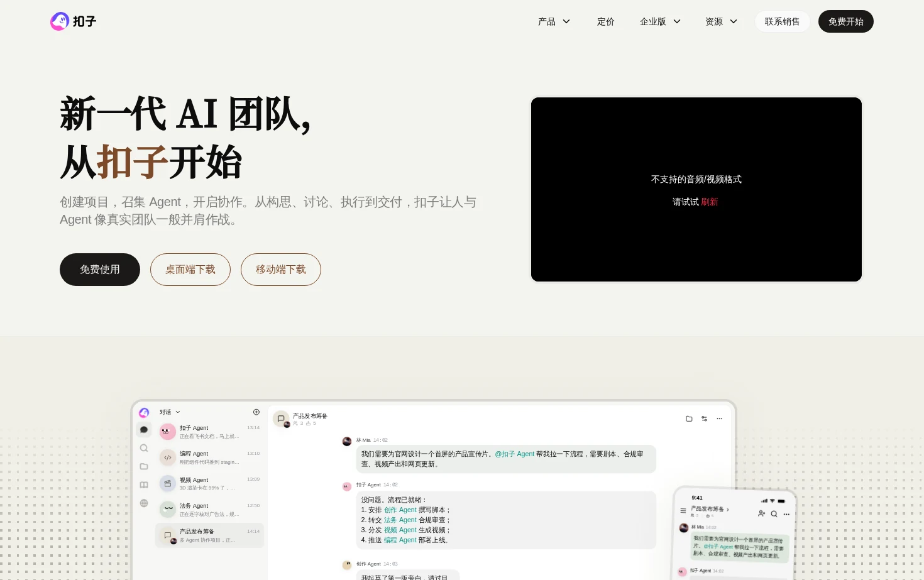Click the ellipsis icon in phone mockup

[786, 515]
